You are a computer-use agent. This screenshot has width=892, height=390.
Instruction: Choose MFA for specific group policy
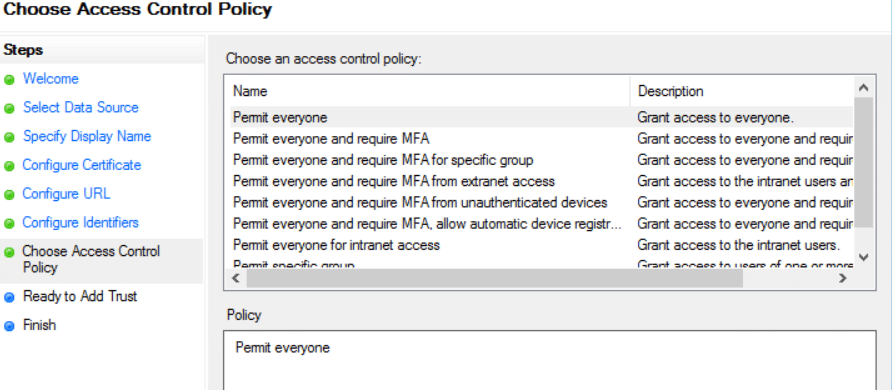pyautogui.click(x=428, y=160)
